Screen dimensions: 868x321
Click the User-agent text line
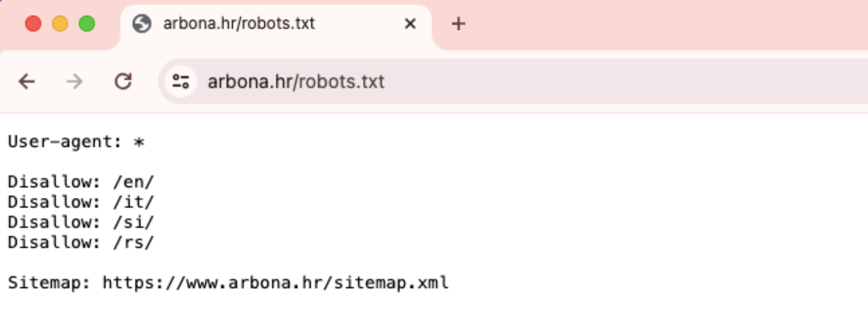pyautogui.click(x=76, y=142)
